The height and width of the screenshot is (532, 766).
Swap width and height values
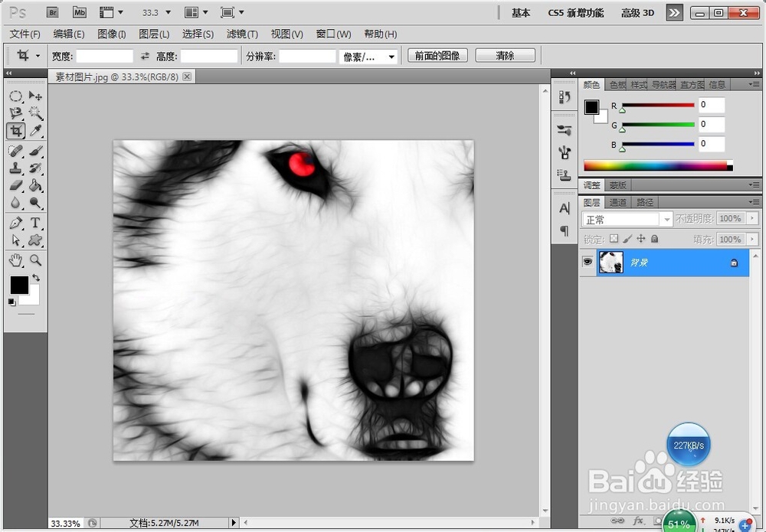click(145, 56)
